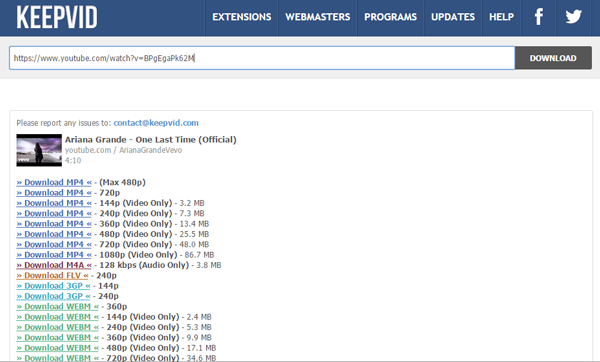600x362 pixels.
Task: Open the Webmasters menu item
Action: [318, 17]
